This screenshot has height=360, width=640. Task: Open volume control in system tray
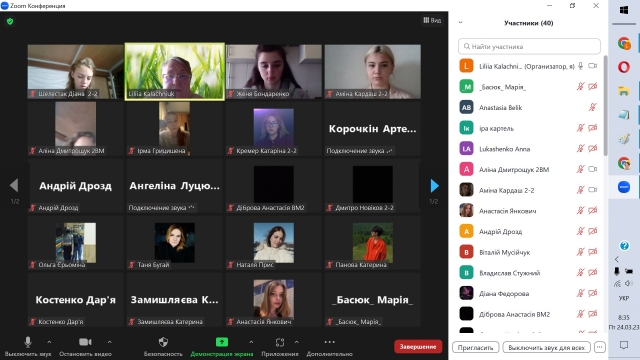[629, 283]
